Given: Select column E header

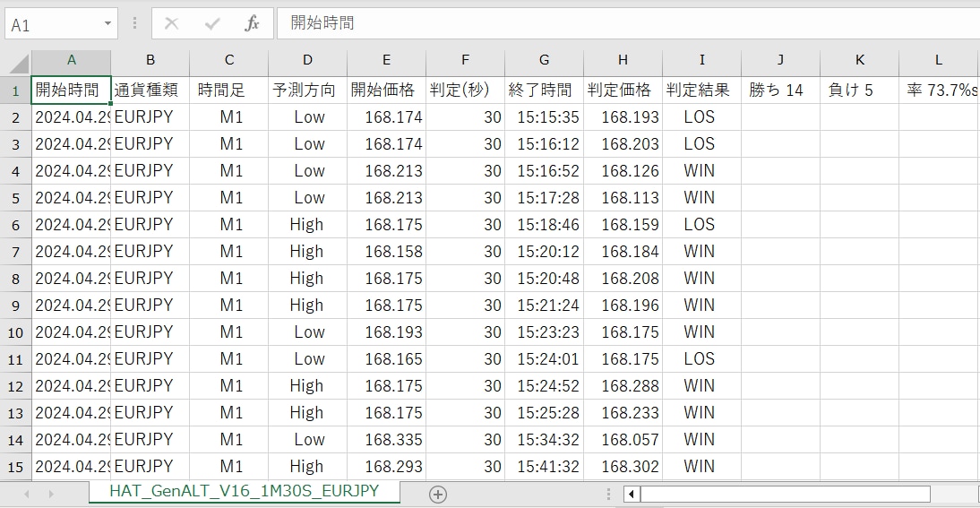Looking at the screenshot, I should click(386, 61).
